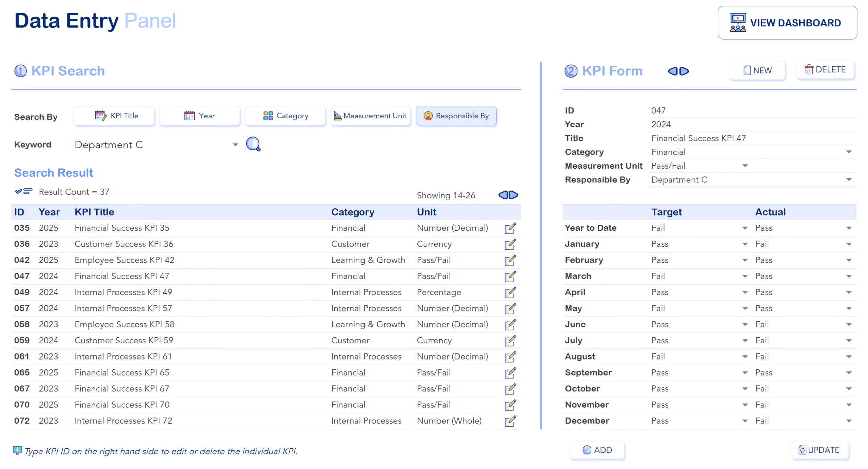
Task: Search by Year tab
Action: [200, 116]
